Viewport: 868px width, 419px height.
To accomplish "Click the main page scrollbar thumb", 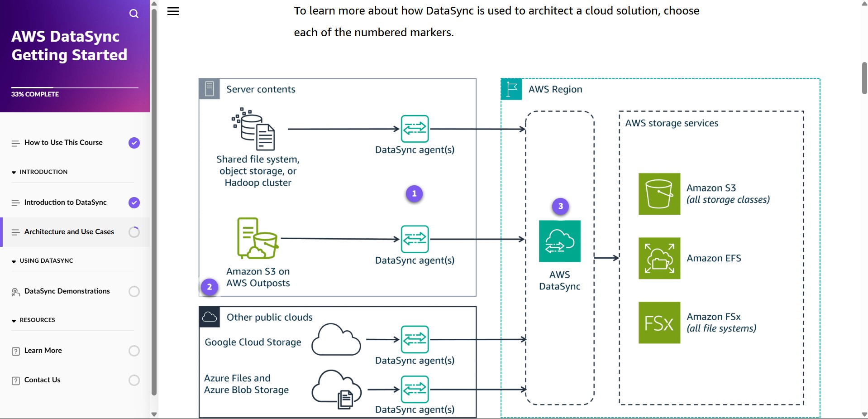I will (864, 78).
